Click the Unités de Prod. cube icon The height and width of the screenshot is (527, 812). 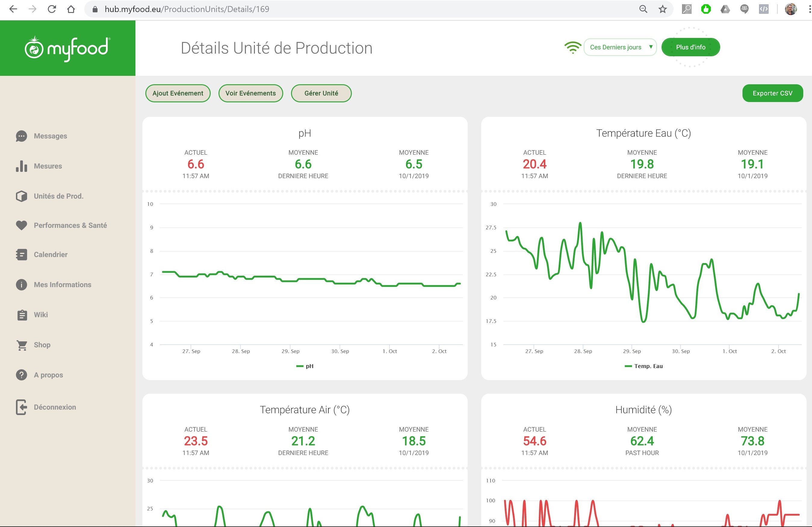[21, 196]
